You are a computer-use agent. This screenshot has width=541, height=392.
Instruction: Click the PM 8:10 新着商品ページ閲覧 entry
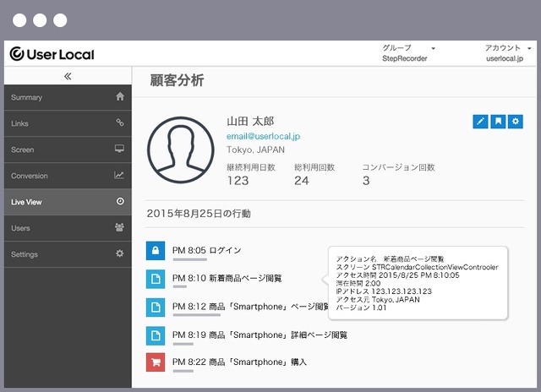click(x=227, y=278)
